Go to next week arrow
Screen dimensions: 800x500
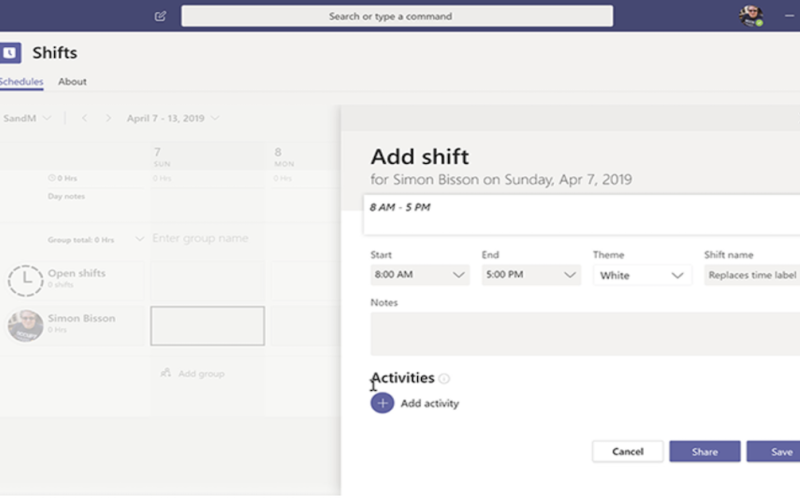108,118
